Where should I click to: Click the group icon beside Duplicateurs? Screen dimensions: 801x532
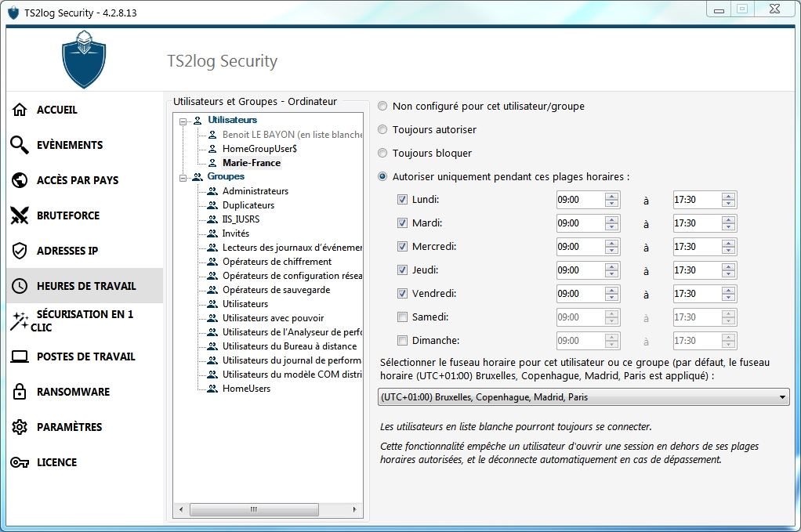click(212, 205)
